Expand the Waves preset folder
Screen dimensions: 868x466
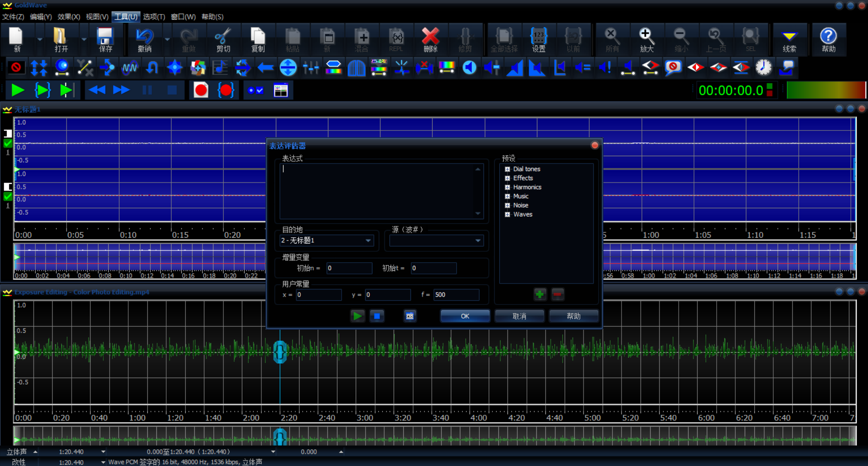[507, 214]
